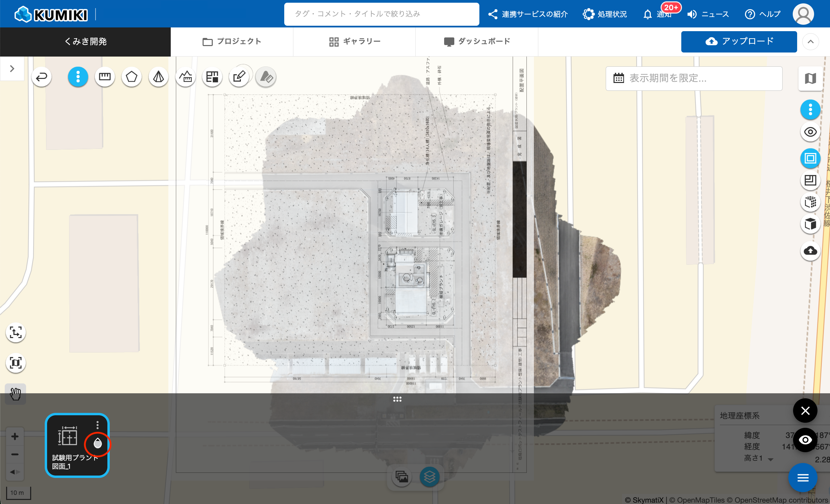830x504 pixels.
Task: Open the 高さ1 height dropdown arrow
Action: (771, 460)
